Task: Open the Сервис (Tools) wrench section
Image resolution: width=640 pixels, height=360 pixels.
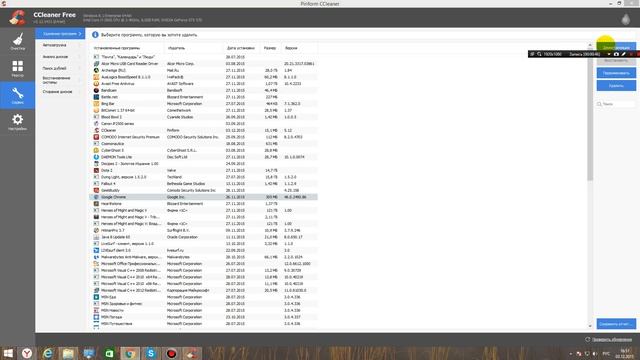Action: pyautogui.click(x=18, y=95)
